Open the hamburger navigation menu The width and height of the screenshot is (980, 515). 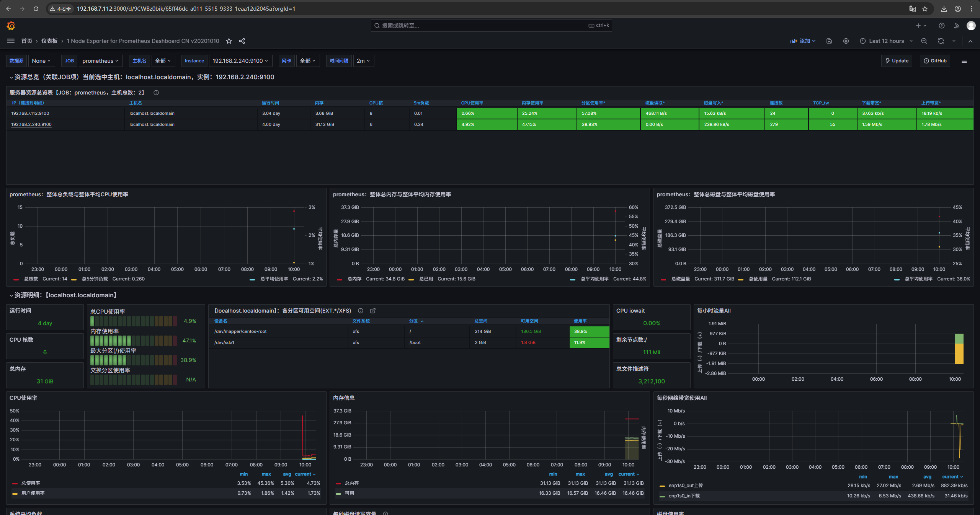point(11,41)
